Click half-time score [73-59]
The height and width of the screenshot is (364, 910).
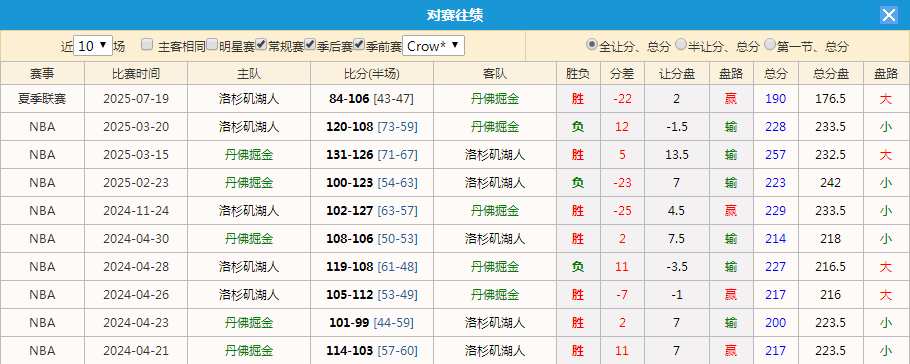(x=398, y=127)
